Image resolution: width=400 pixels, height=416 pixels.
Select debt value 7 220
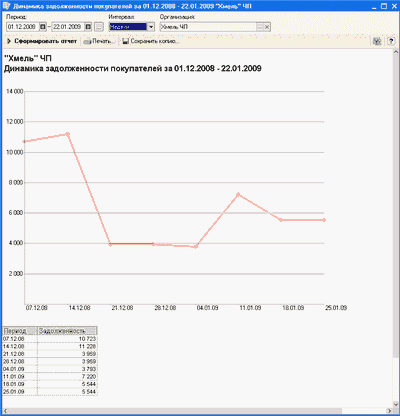(x=67, y=377)
